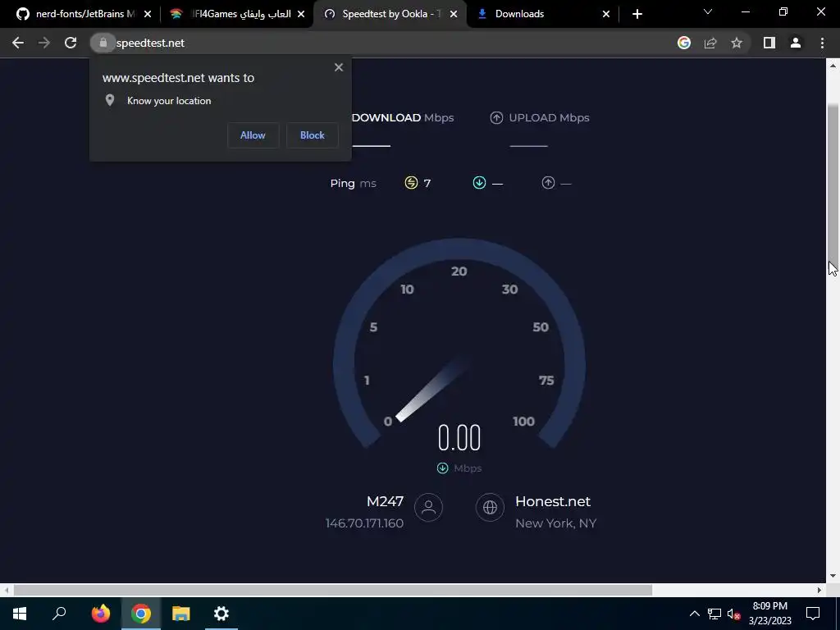Click the download icon beside Mbps under gauge
Viewport: 840px width, 630px height.
click(x=442, y=468)
